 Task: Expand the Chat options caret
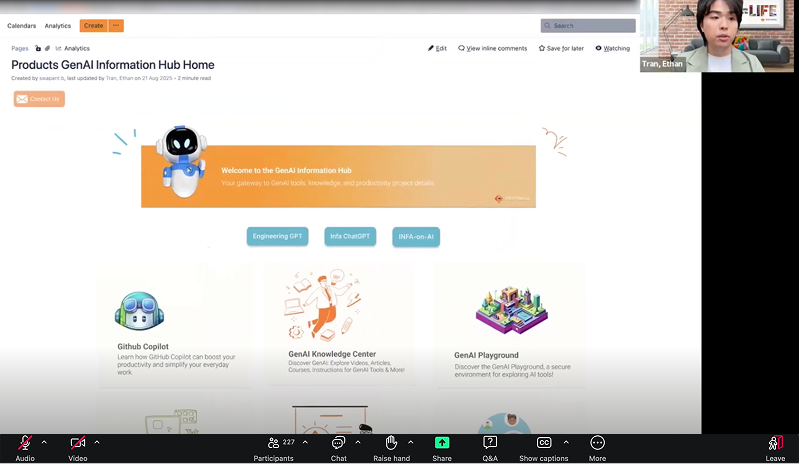point(358,443)
